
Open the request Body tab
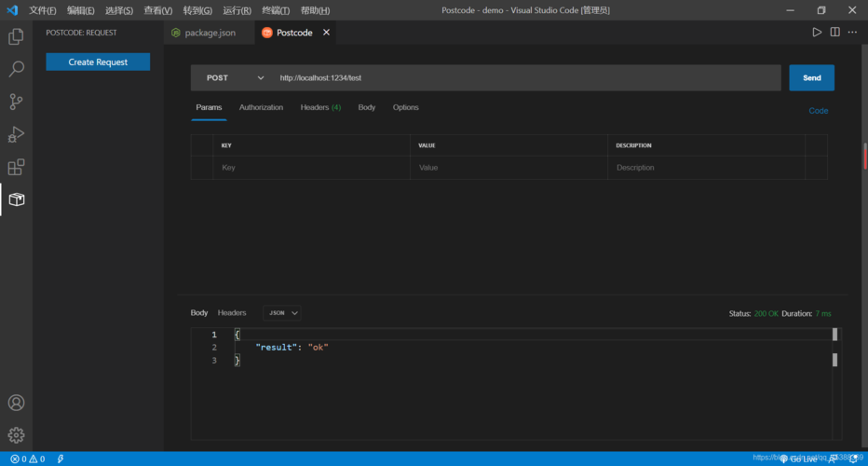pyautogui.click(x=366, y=107)
